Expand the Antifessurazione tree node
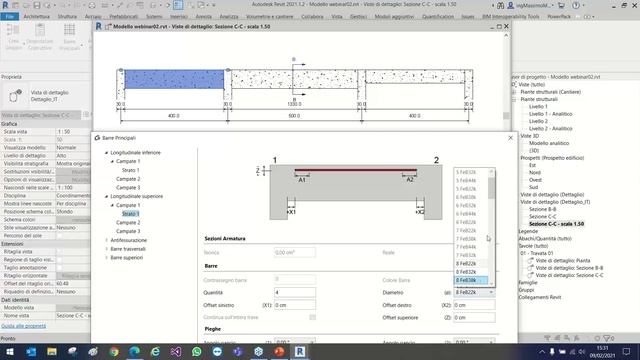 click(x=107, y=240)
